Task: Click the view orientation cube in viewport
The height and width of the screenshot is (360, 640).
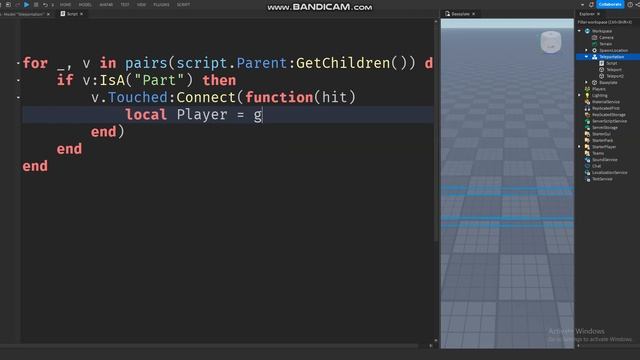Action: click(x=551, y=42)
